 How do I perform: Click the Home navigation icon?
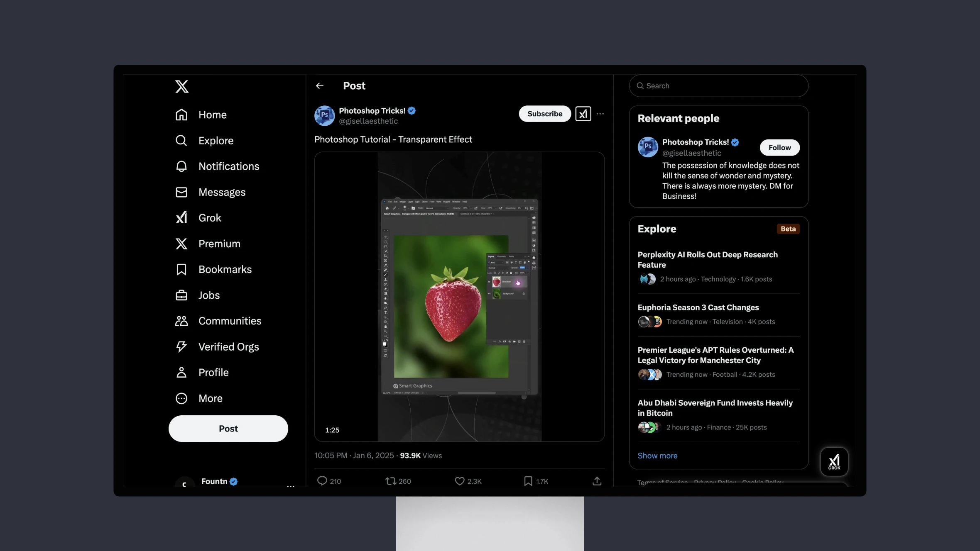point(181,115)
